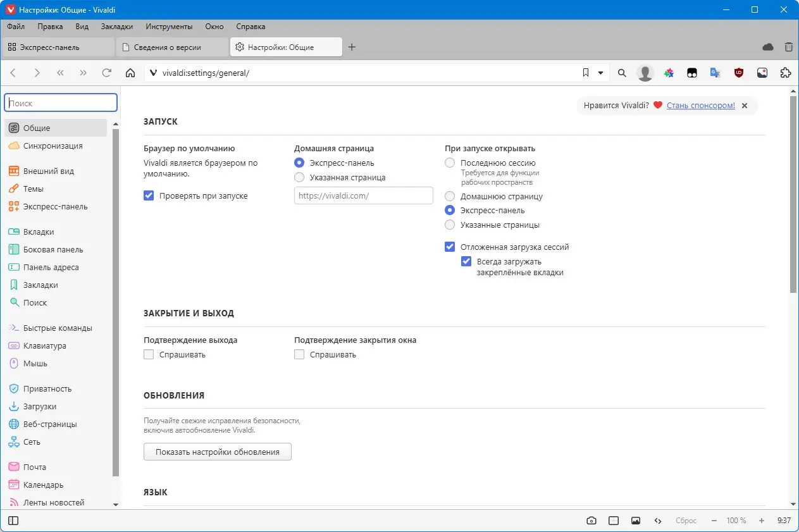Open Вкладки settings section
This screenshot has height=532, width=799.
39,232
